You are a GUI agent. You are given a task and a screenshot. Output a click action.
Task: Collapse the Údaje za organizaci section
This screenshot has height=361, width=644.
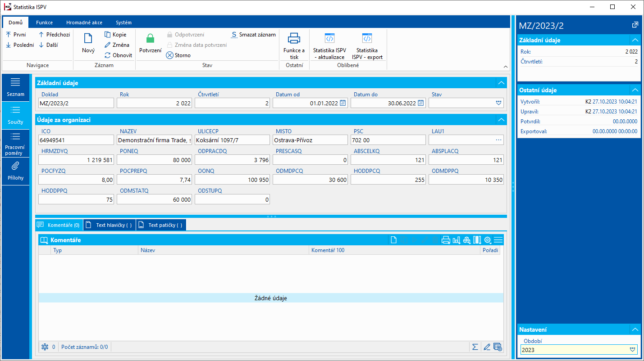[501, 120]
